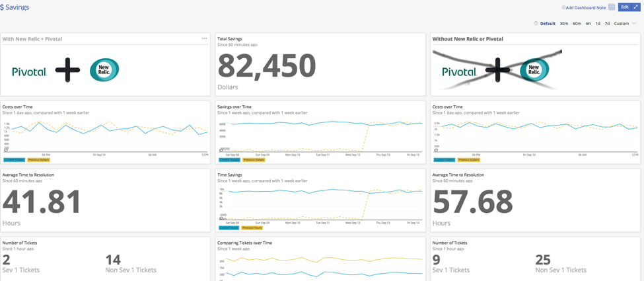This screenshot has width=644, height=281.
Task: Click the Edit button
Action: coord(624,7)
